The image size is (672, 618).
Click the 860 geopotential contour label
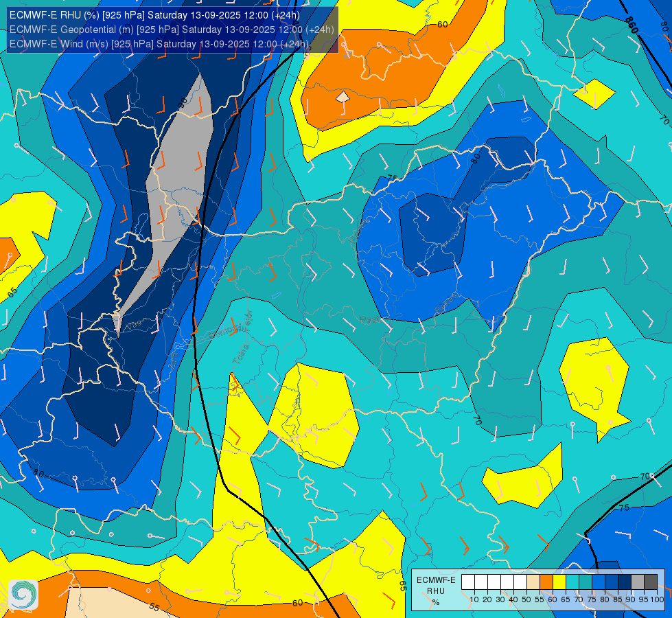(632, 25)
